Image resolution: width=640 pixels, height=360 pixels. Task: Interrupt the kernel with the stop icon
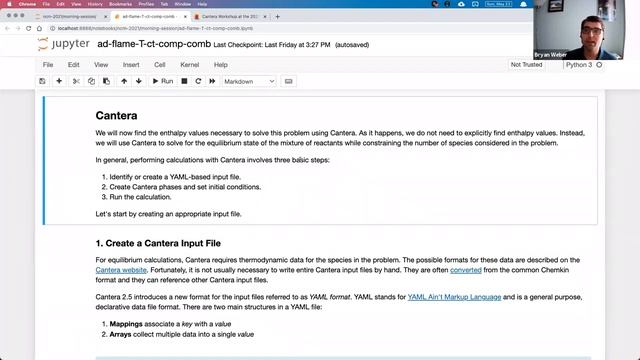coord(184,81)
